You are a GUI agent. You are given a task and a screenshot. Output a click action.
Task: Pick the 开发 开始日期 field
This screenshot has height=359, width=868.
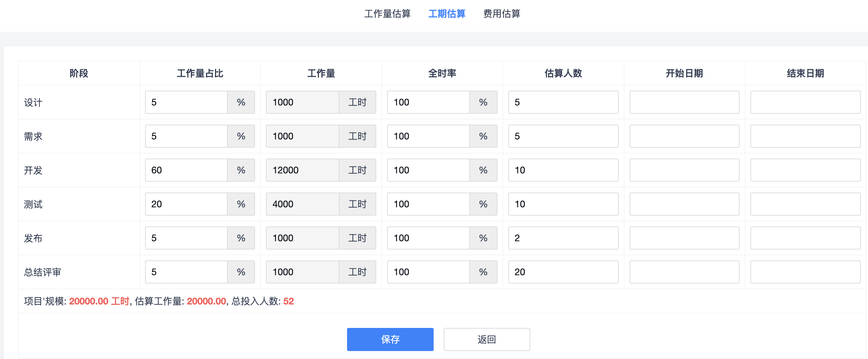click(x=684, y=170)
